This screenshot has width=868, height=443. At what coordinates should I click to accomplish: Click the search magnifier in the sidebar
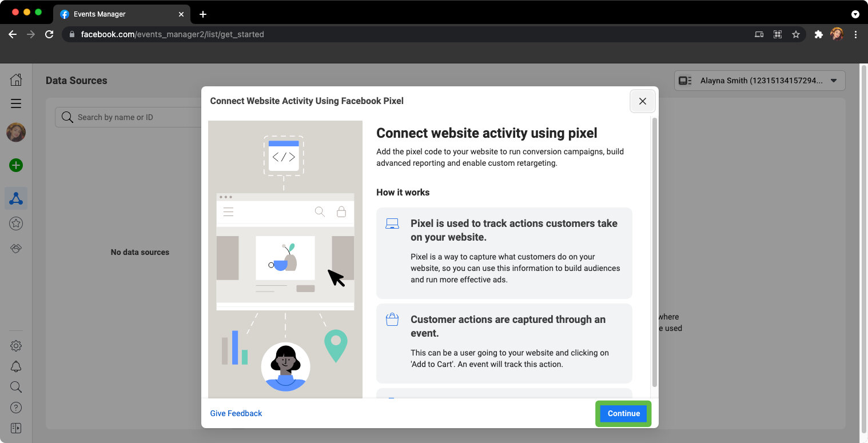click(16, 387)
